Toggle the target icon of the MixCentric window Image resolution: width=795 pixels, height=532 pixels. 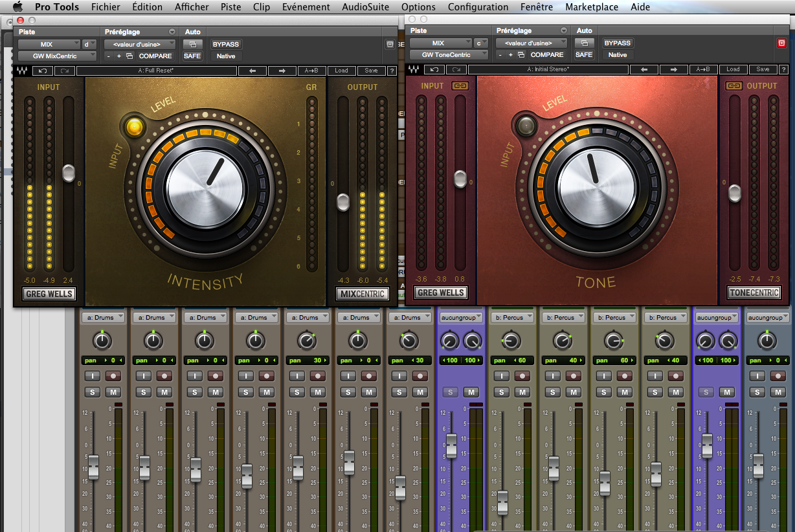390,45
